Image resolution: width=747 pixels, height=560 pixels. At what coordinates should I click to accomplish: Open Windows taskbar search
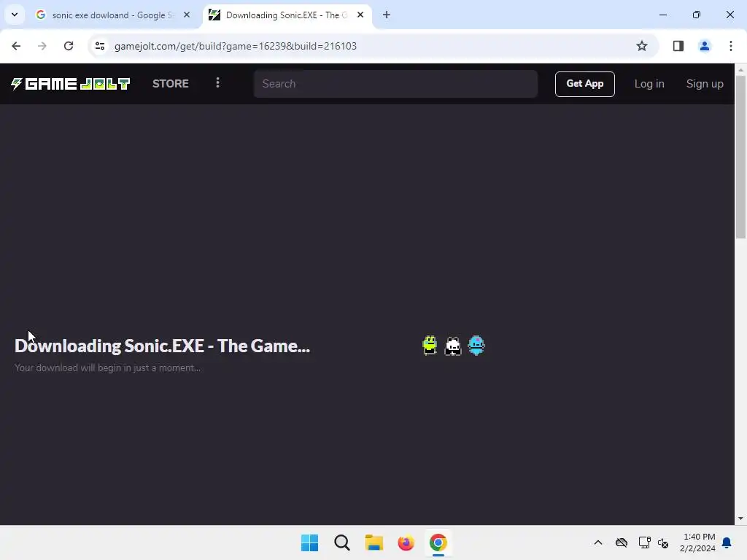coord(341,542)
